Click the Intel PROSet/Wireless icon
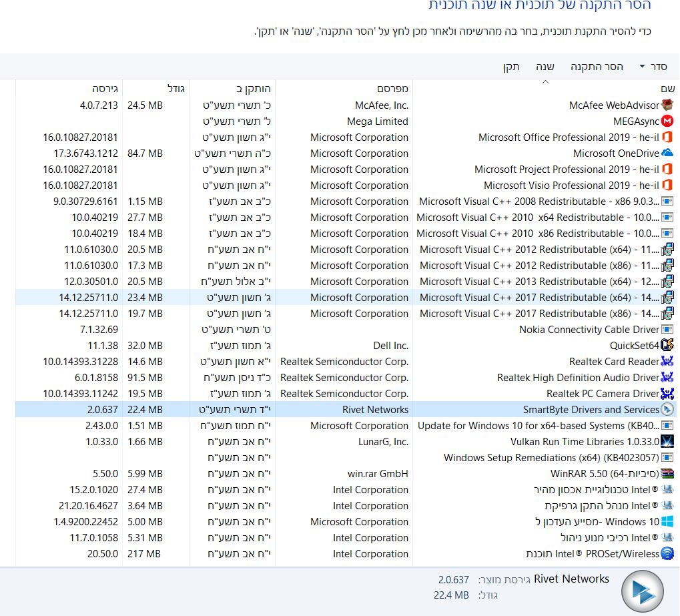The image size is (680, 616). (667, 553)
